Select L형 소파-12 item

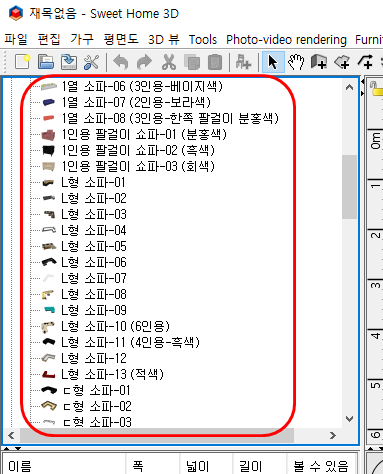click(x=94, y=358)
